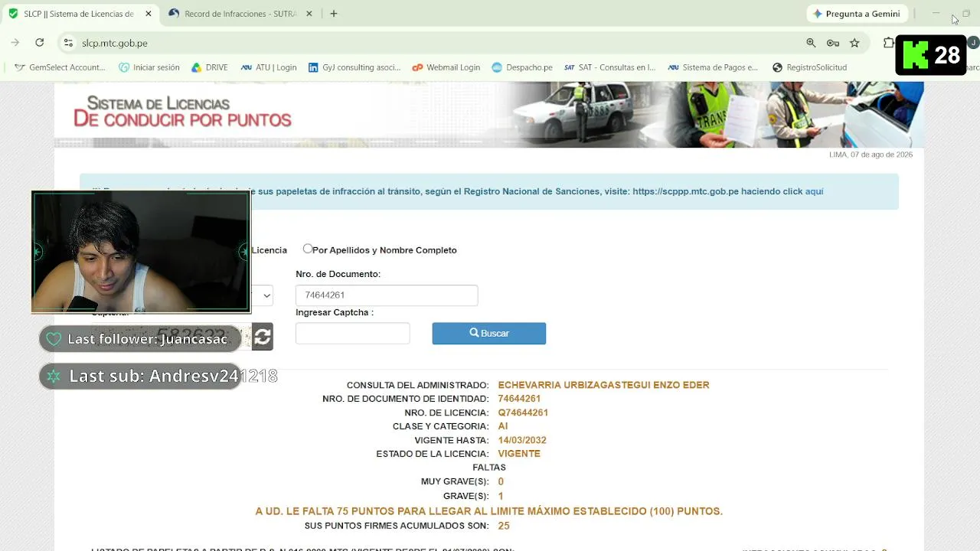Image resolution: width=980 pixels, height=551 pixels.
Task: Refresh the captcha image
Action: click(263, 337)
